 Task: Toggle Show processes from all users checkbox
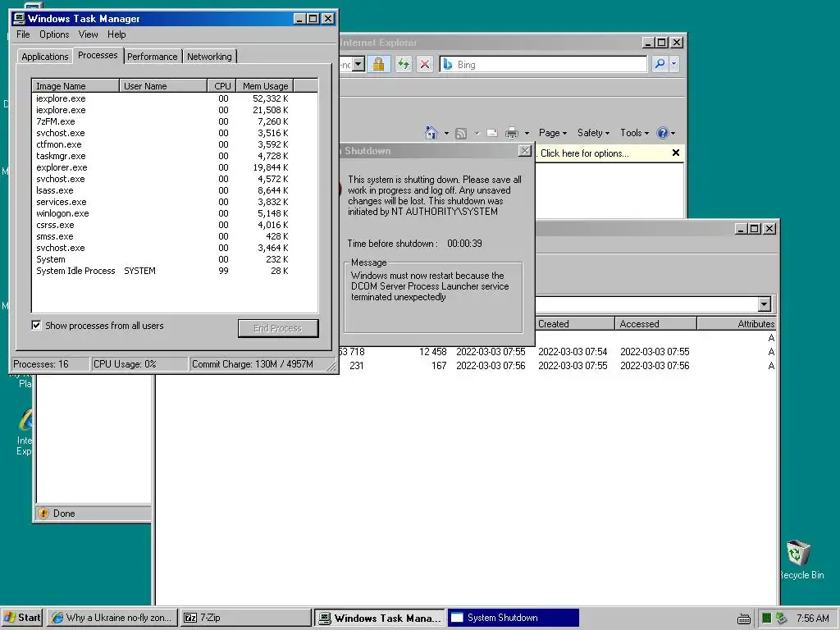[x=36, y=325]
